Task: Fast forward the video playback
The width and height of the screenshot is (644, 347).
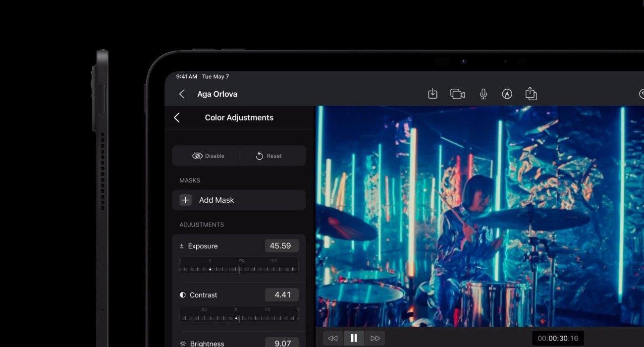Action: tap(375, 338)
